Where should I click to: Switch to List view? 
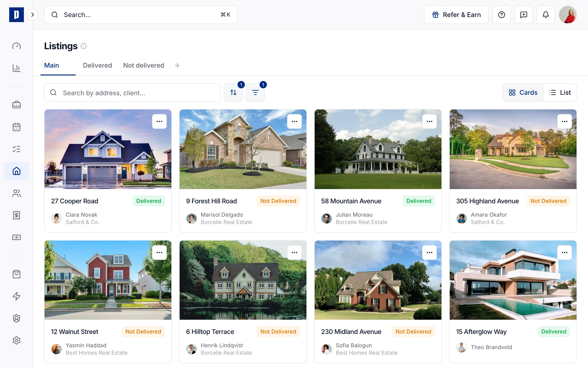click(x=560, y=92)
